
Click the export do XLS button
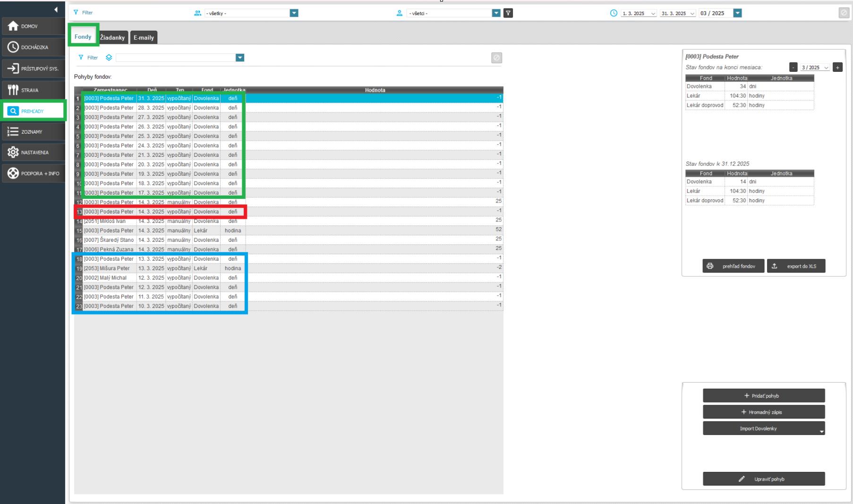pos(796,266)
